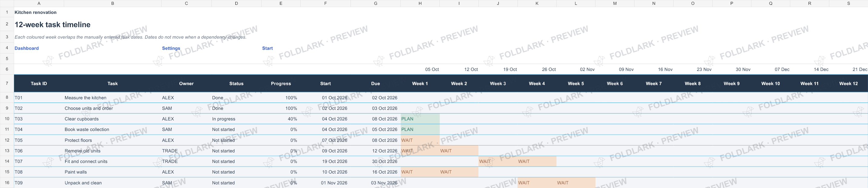Select the Unpack and clean cell
The height and width of the screenshot is (188, 868).
tap(113, 183)
